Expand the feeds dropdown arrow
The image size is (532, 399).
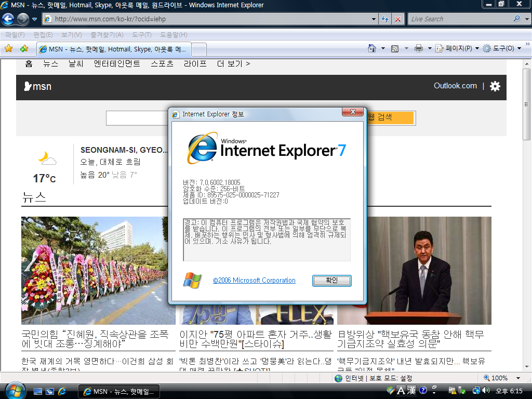pyautogui.click(x=406, y=48)
